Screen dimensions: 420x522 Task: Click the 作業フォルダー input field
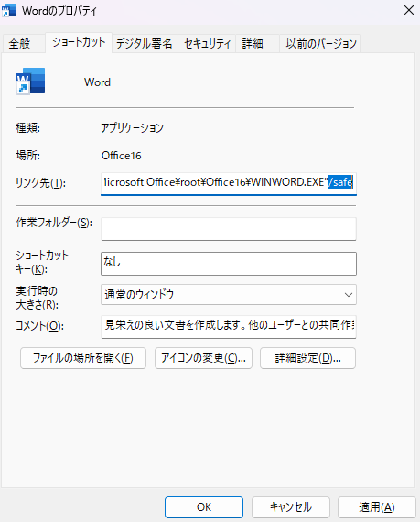click(229, 229)
